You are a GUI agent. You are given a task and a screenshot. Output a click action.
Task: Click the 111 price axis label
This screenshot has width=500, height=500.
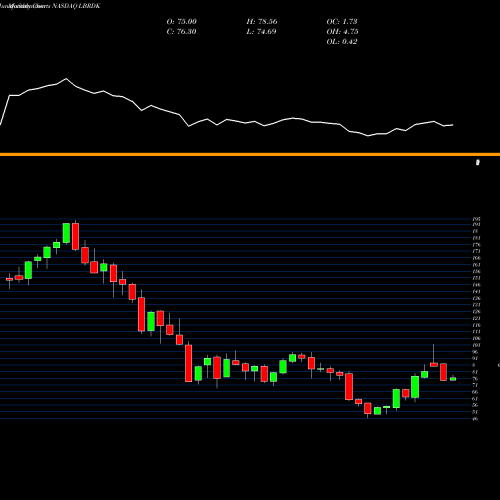click(x=476, y=332)
